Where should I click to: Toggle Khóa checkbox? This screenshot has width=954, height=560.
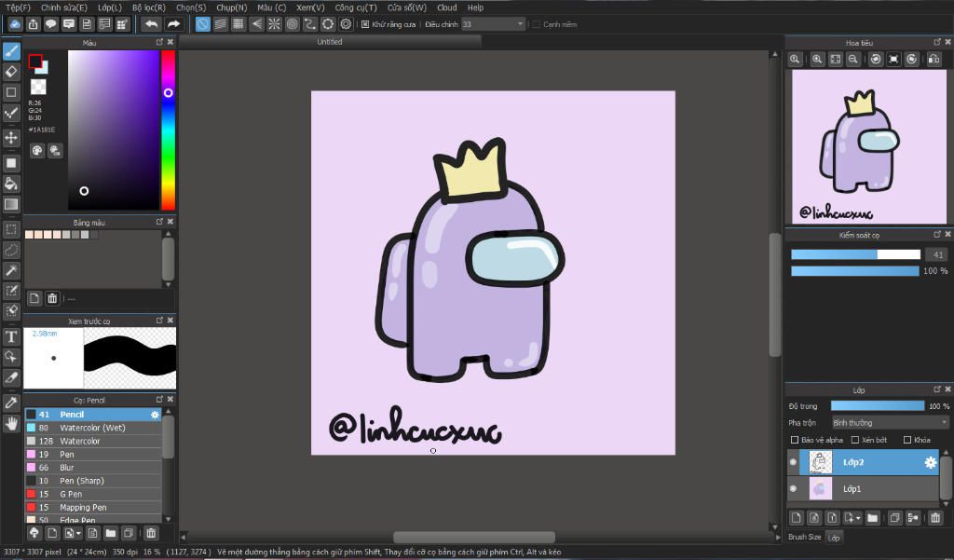[907, 440]
